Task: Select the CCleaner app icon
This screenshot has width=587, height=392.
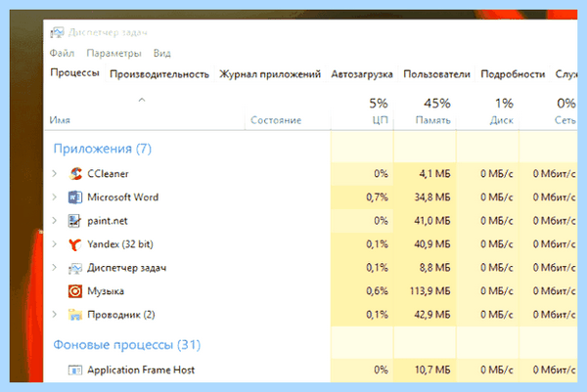Action: pos(75,174)
